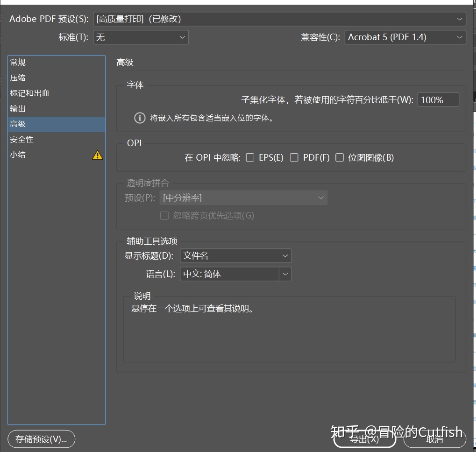Click the 辅助工具选项 group heading

point(152,241)
